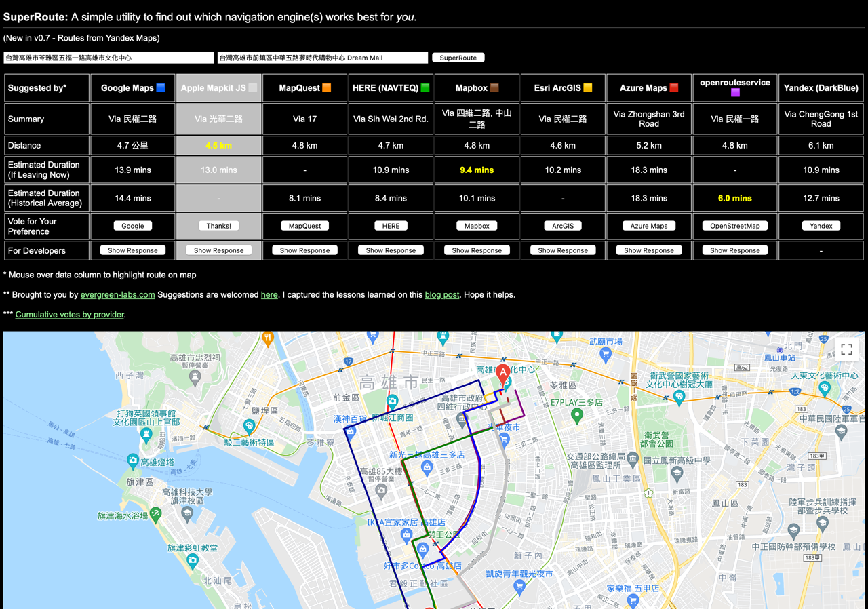Screen dimensions: 868x609
Task: Show Response for Google Maps column
Action: tap(133, 250)
